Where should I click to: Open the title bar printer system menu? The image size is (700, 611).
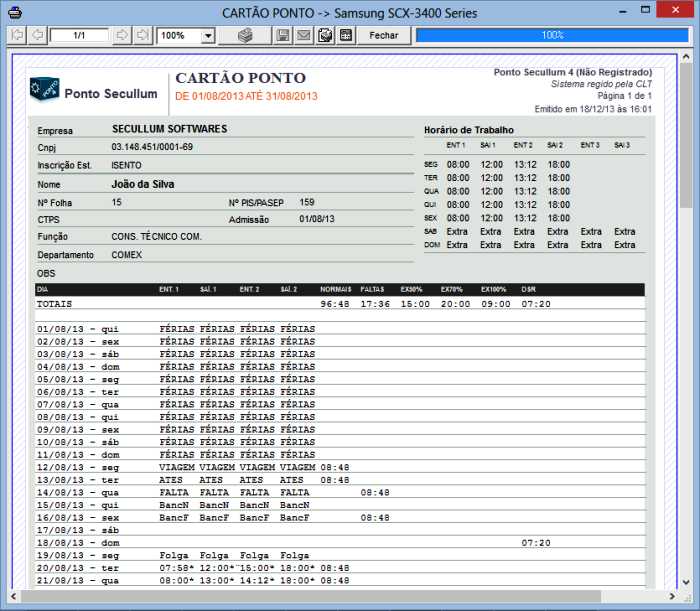coord(11,12)
